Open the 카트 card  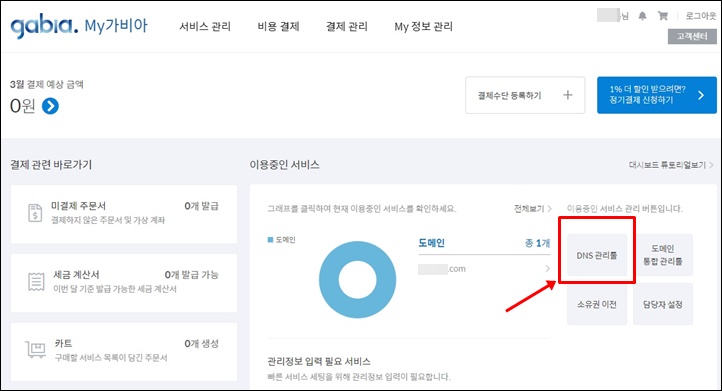point(124,351)
